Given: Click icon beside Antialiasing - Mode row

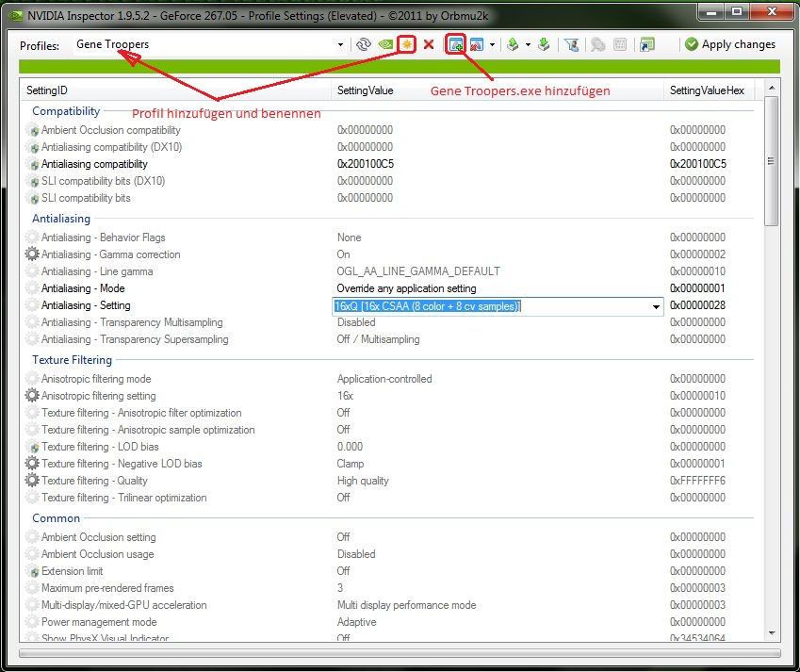Looking at the screenshot, I should (x=32, y=288).
